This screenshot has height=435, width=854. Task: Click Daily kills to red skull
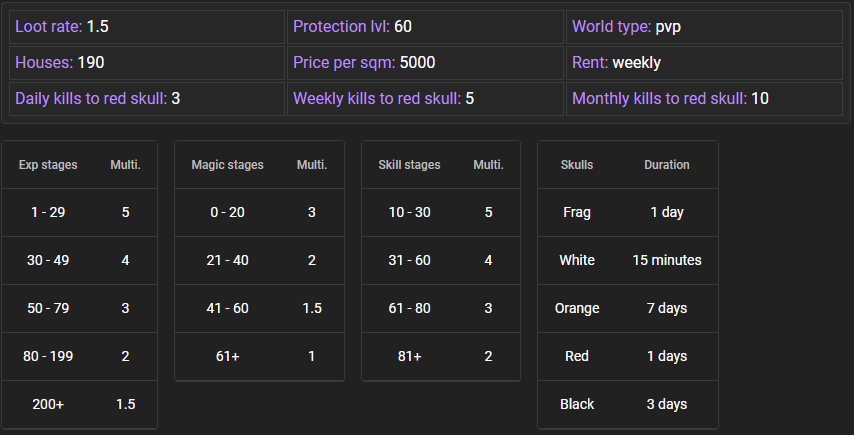[x=147, y=98]
